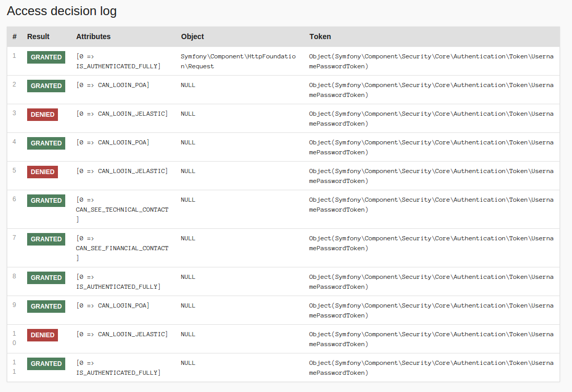Image resolution: width=572 pixels, height=392 pixels.
Task: Click the NULL object in row 7
Action: (188, 239)
